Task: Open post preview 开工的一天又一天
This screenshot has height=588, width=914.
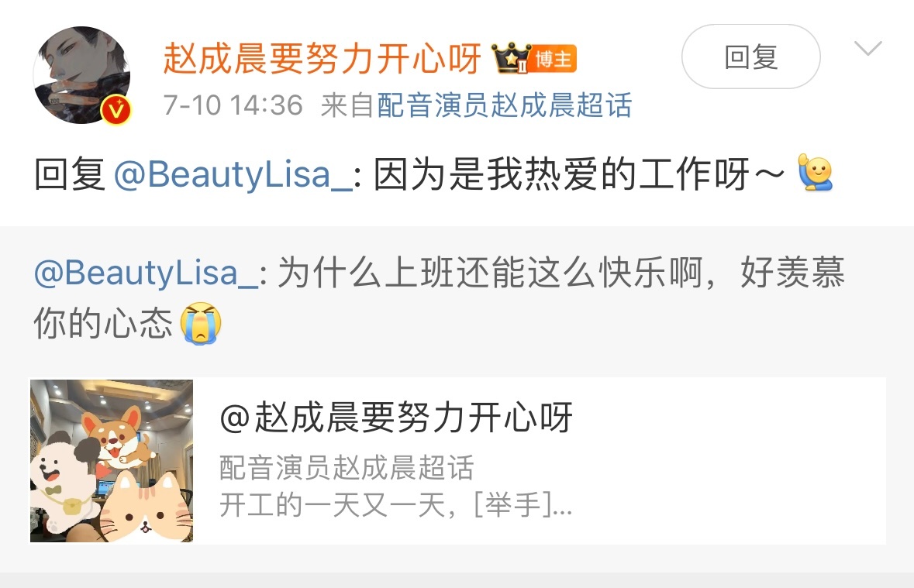Action: tap(396, 504)
